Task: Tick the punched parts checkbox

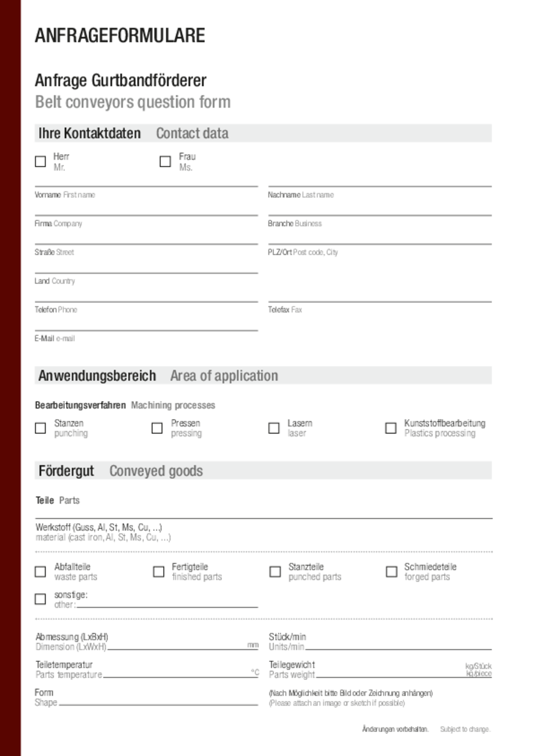Action: tap(275, 571)
